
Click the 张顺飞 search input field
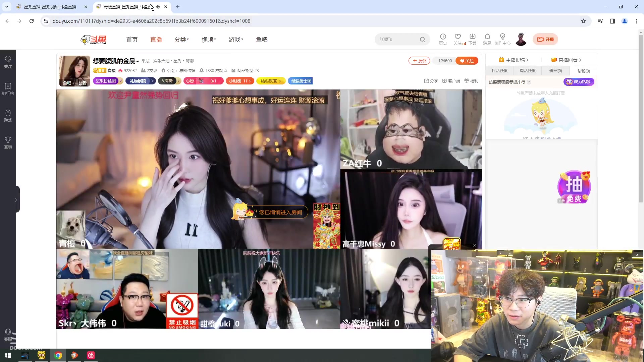click(396, 39)
